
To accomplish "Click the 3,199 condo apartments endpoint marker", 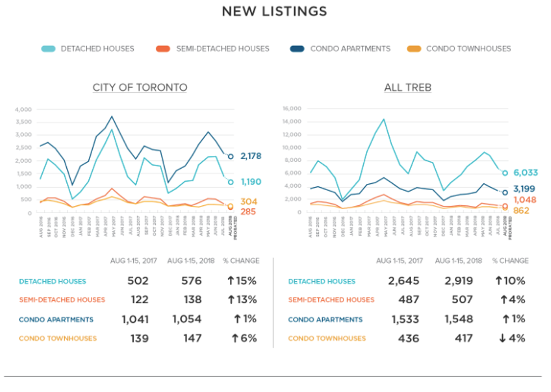I will 505,192.
